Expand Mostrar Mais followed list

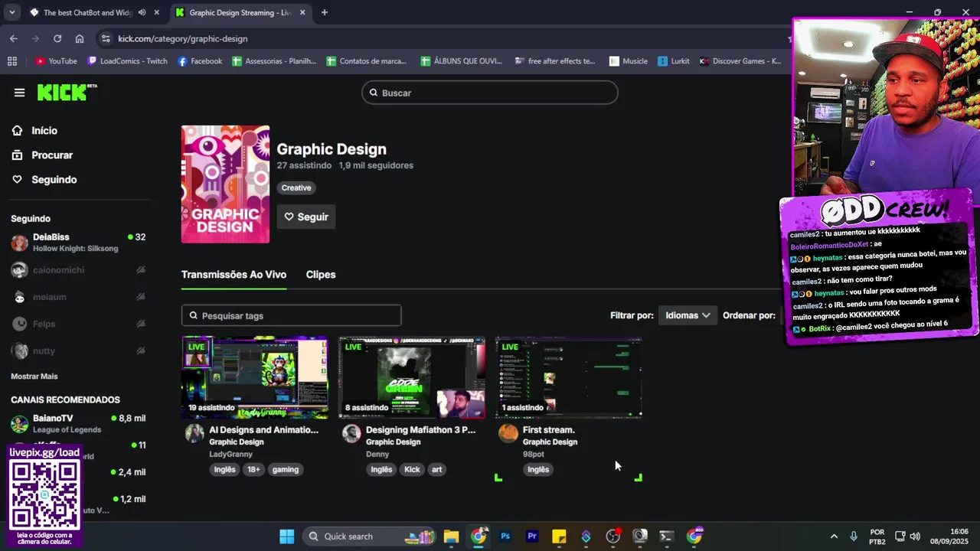(34, 377)
